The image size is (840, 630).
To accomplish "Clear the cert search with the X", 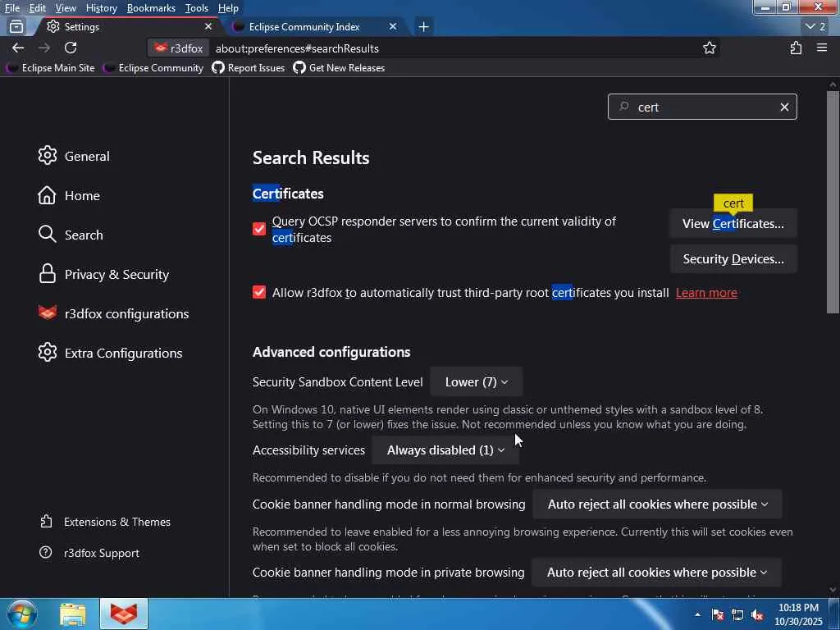I will point(784,107).
